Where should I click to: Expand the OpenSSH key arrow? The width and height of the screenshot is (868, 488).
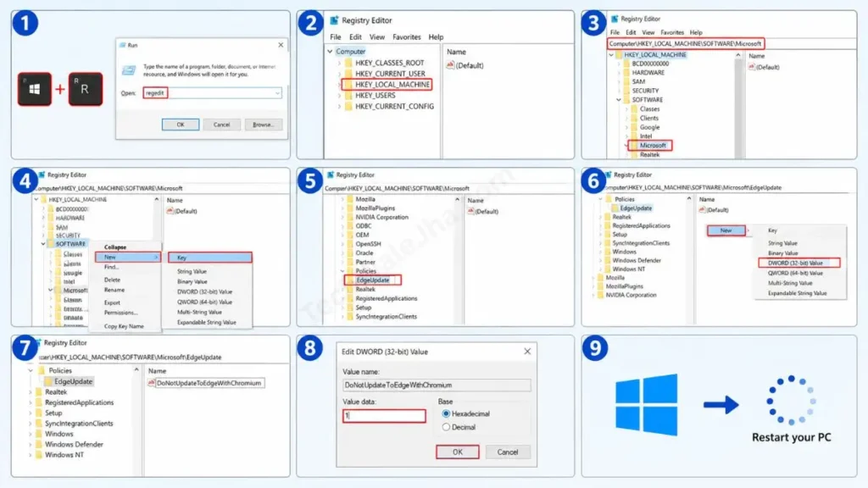point(342,244)
